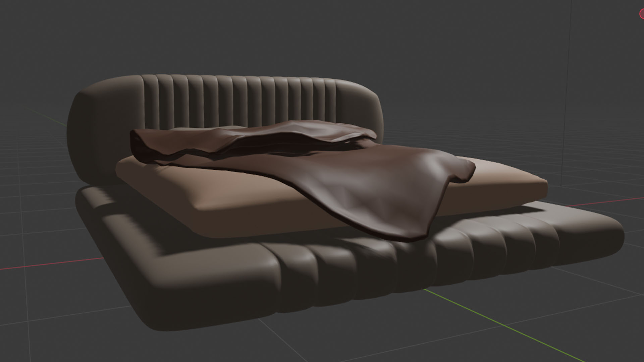Click the left side rail of the bed base
Viewport: 644px width, 362px height.
tap(101, 215)
